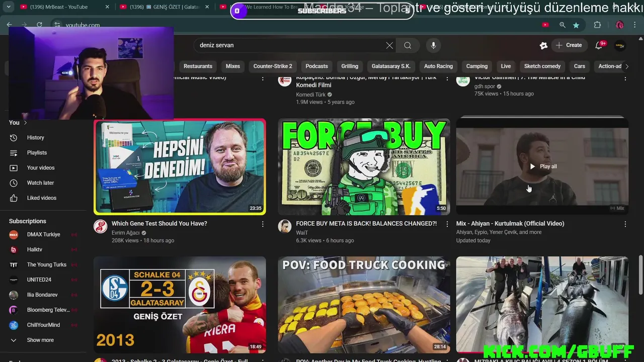Screen dimensions: 644x362
Task: Click the search magnifier button
Action: (x=408, y=45)
